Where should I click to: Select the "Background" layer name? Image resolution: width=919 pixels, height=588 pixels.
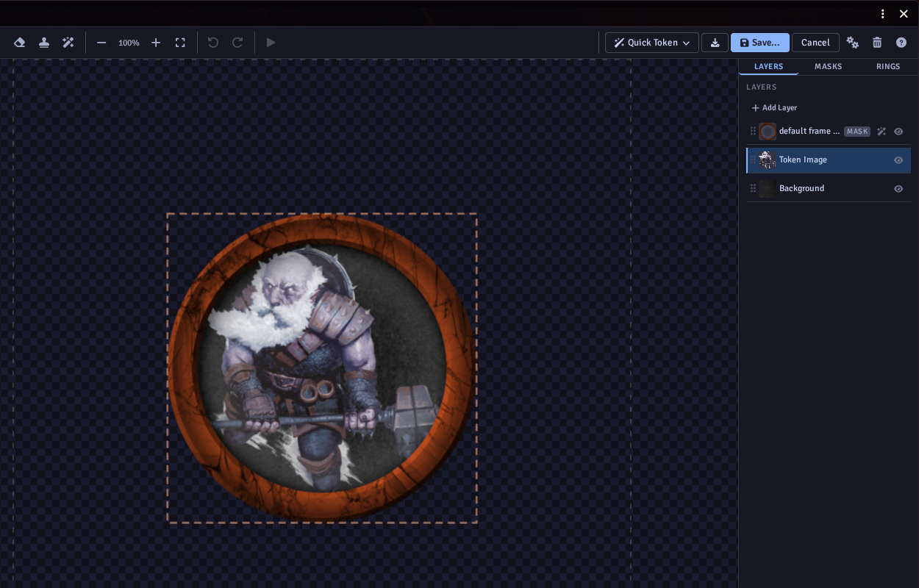tap(801, 189)
